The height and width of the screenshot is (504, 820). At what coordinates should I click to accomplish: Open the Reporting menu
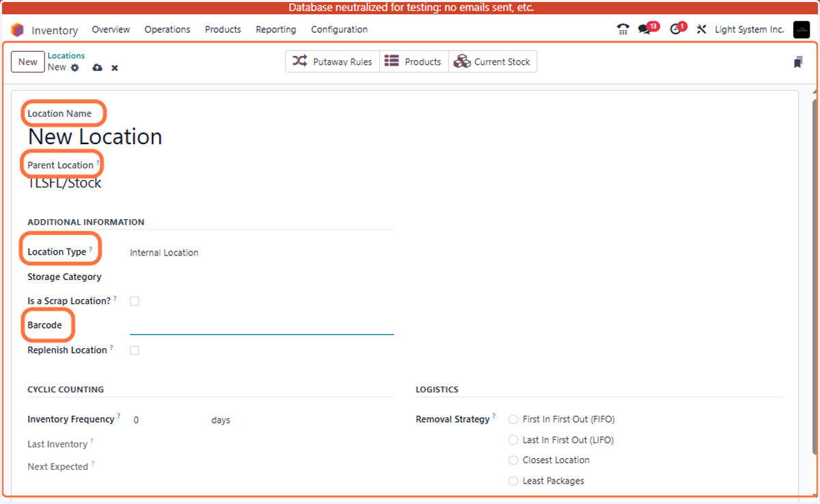pyautogui.click(x=276, y=29)
